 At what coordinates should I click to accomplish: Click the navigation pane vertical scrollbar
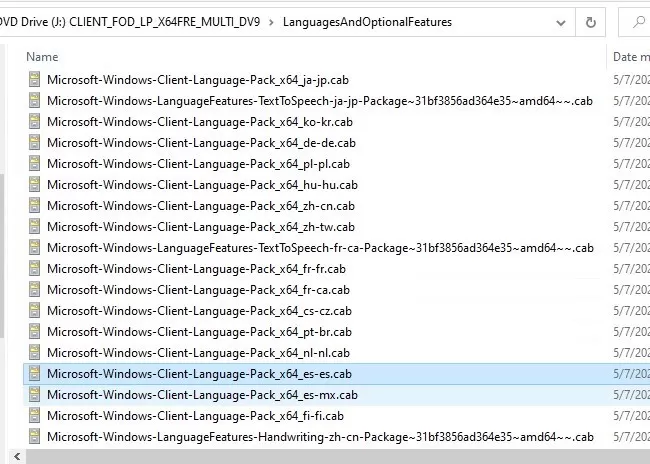click(x=2, y=255)
